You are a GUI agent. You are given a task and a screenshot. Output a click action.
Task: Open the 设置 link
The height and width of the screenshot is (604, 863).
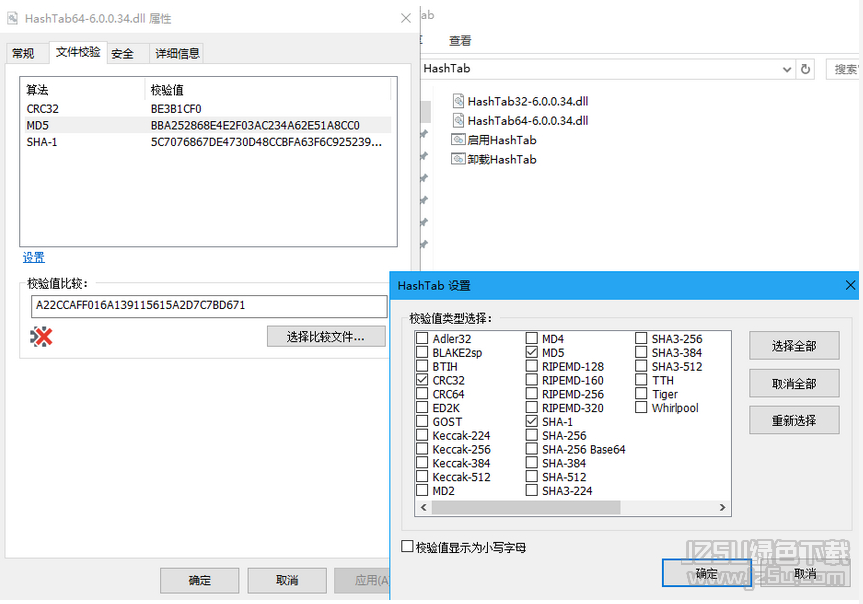34,257
